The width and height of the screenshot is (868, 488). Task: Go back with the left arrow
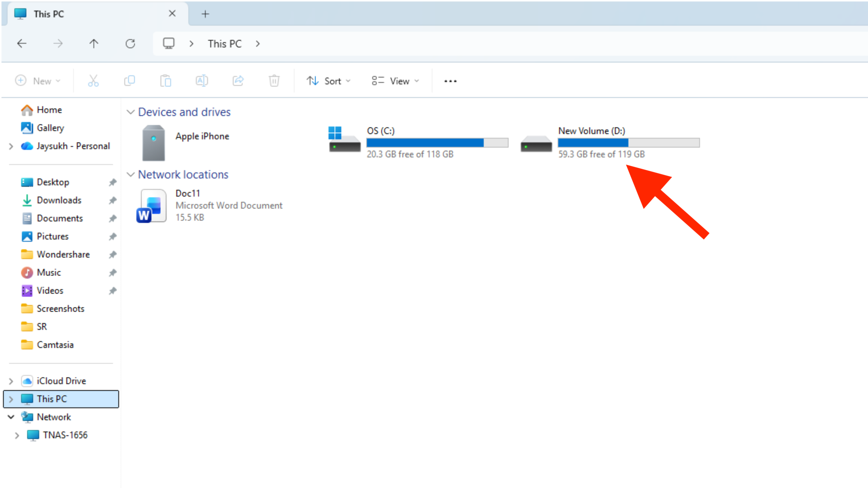[x=22, y=43]
